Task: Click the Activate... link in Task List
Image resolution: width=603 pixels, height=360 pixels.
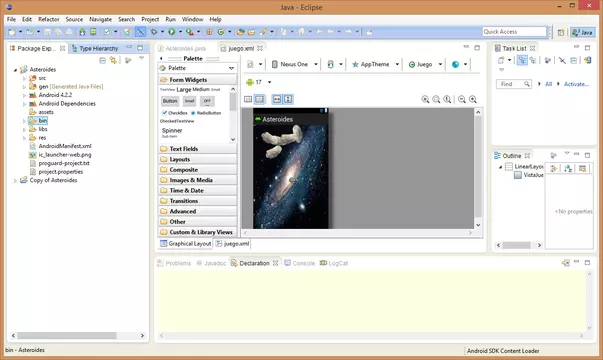Action: (576, 84)
